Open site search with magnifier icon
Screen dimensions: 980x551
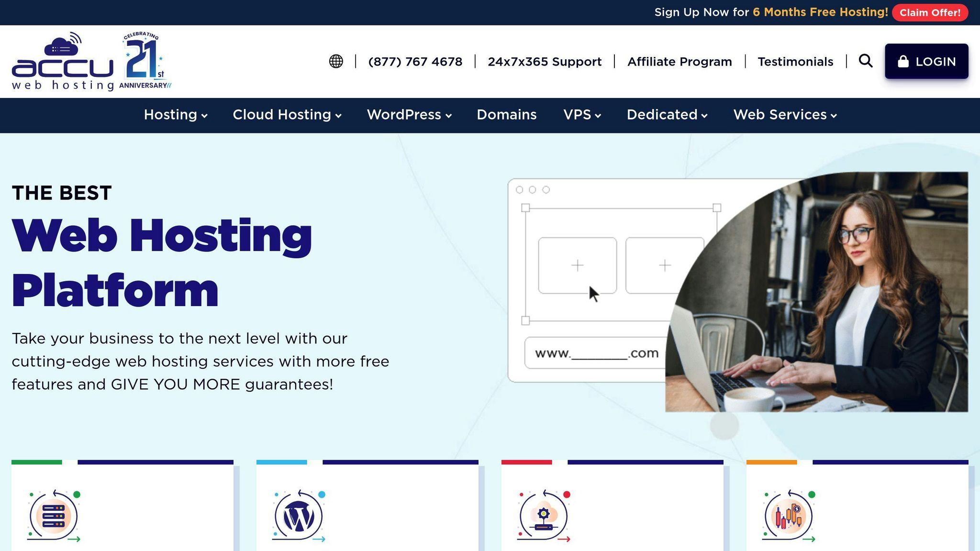pyautogui.click(x=865, y=61)
